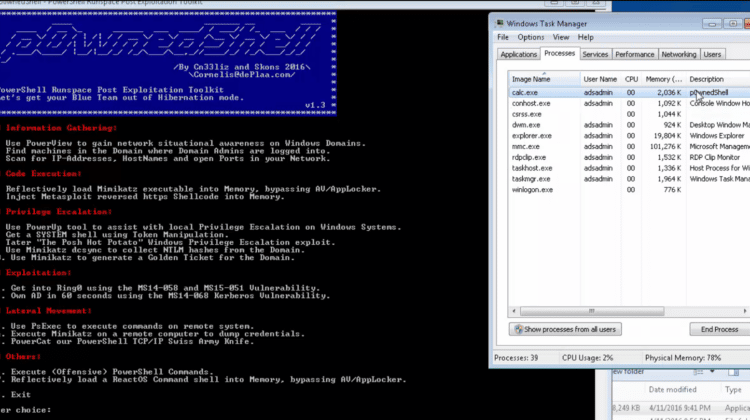Click the Enter choice prompt in console
Image resolution: width=750 pixels, height=420 pixels.
pyautogui.click(x=25, y=410)
